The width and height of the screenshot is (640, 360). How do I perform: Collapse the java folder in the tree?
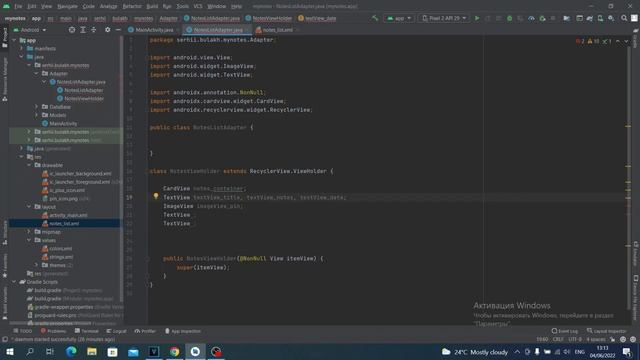tap(22, 57)
